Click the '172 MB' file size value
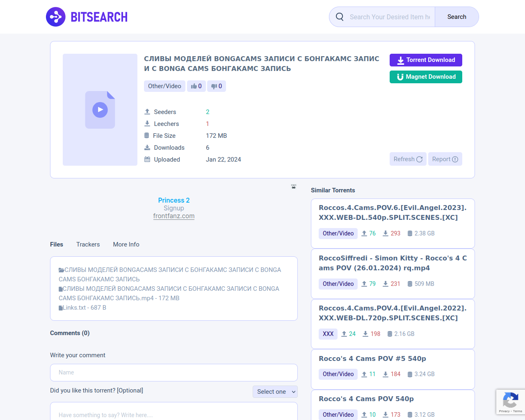Image resolution: width=525 pixels, height=420 pixels. pos(216,136)
